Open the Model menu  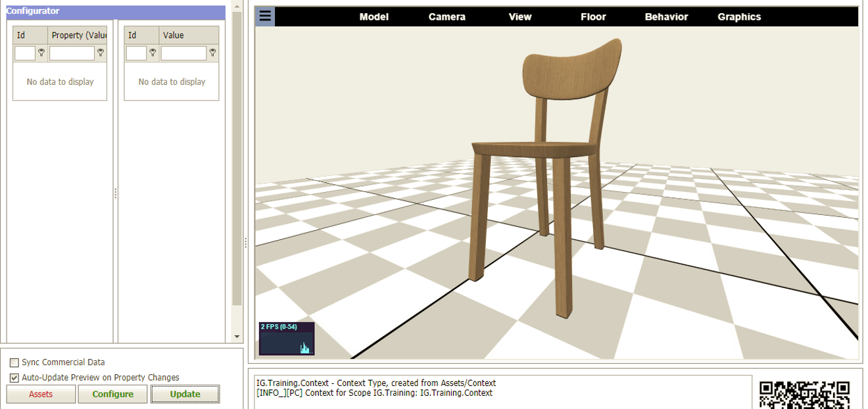[374, 17]
